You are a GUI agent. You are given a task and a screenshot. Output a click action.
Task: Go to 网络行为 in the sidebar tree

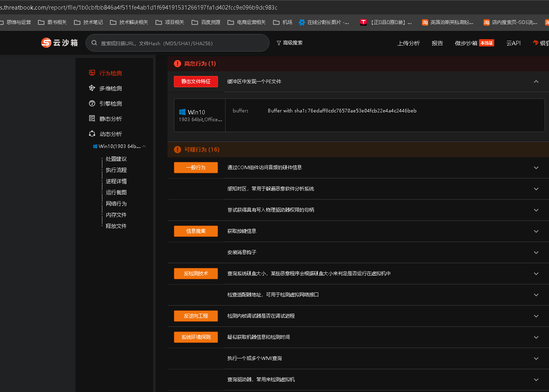point(116,204)
